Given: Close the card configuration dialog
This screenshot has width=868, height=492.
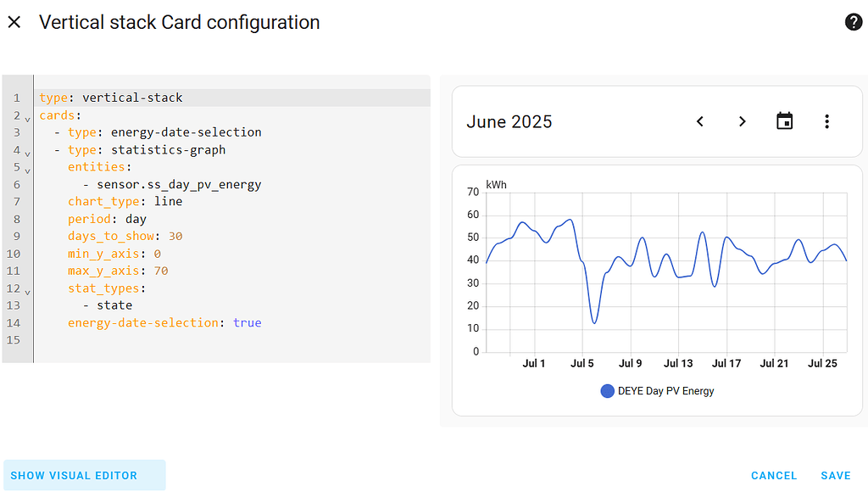Looking at the screenshot, I should [14, 23].
